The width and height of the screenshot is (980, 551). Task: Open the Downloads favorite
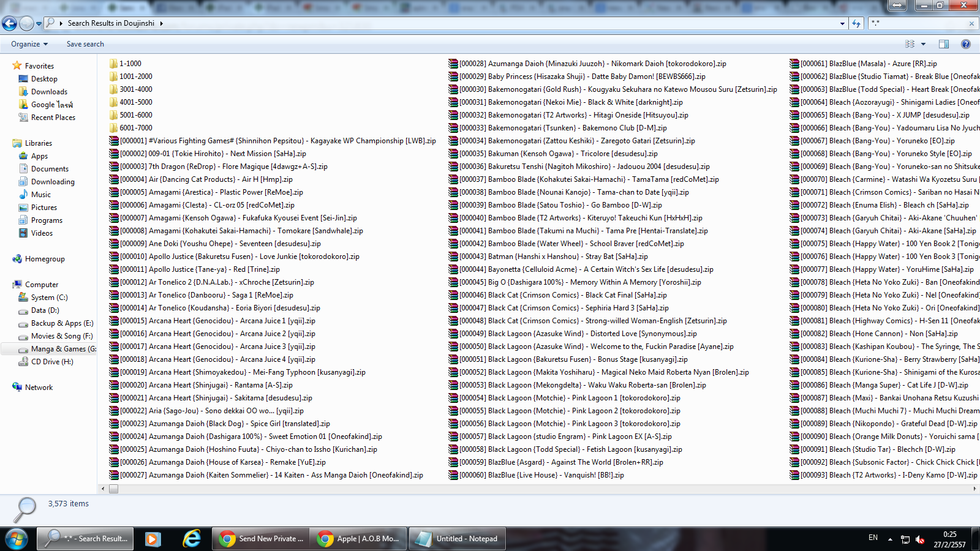pos(49,92)
